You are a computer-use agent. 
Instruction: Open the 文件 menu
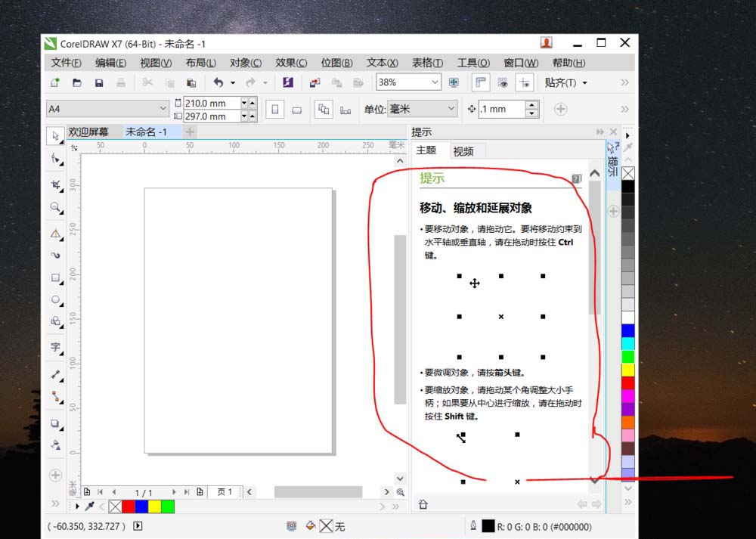(x=66, y=64)
